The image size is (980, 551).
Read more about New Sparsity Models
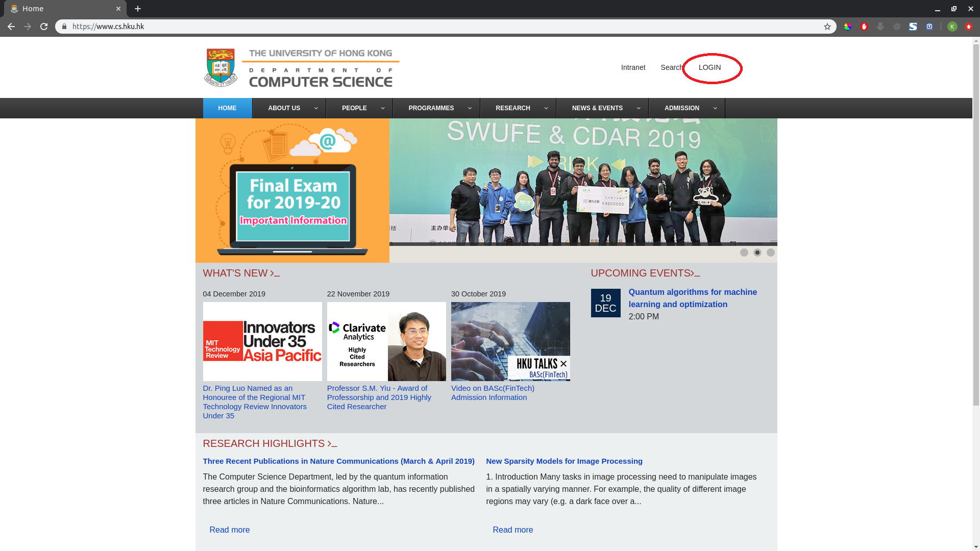point(512,530)
